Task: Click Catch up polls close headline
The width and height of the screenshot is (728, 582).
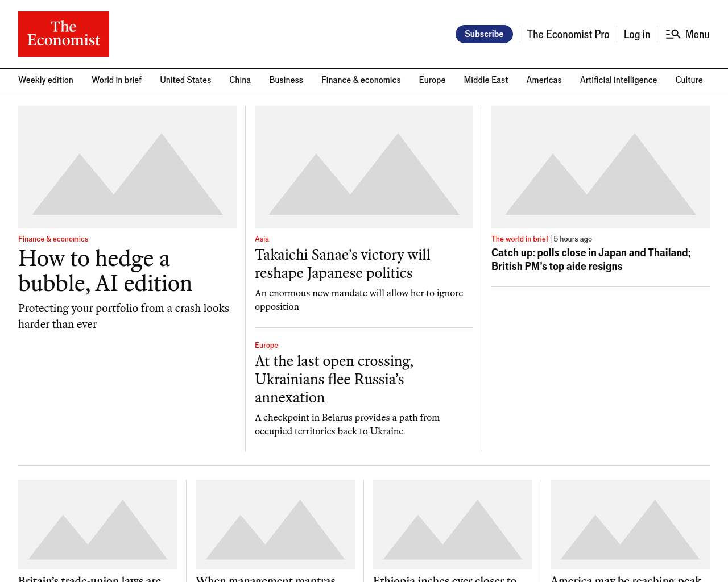Action: coord(591,260)
